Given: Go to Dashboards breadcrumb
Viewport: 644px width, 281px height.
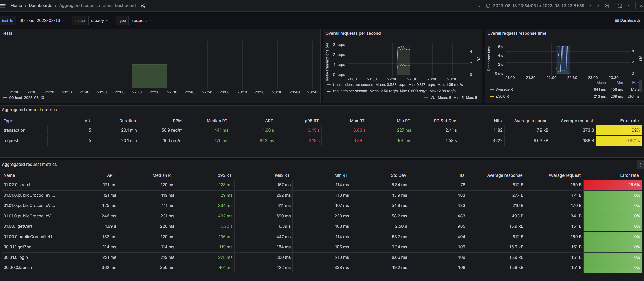Looking at the screenshot, I should click(x=41, y=6).
